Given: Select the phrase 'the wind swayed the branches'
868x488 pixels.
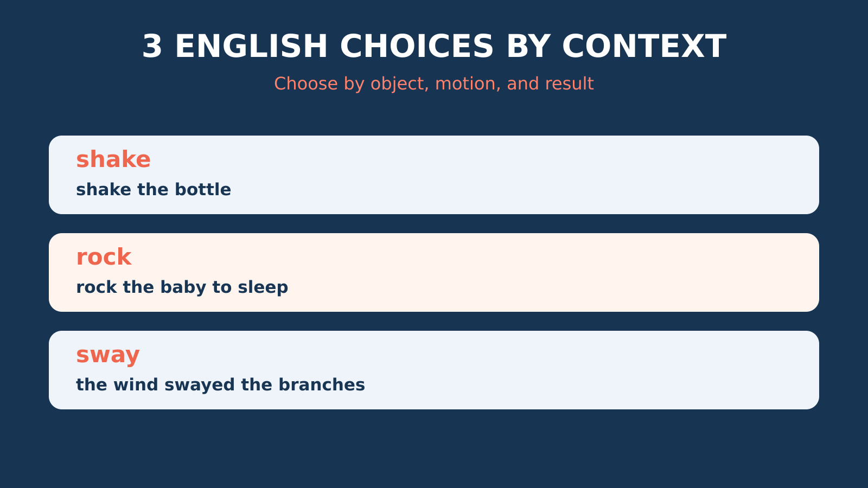Looking at the screenshot, I should point(220,385).
